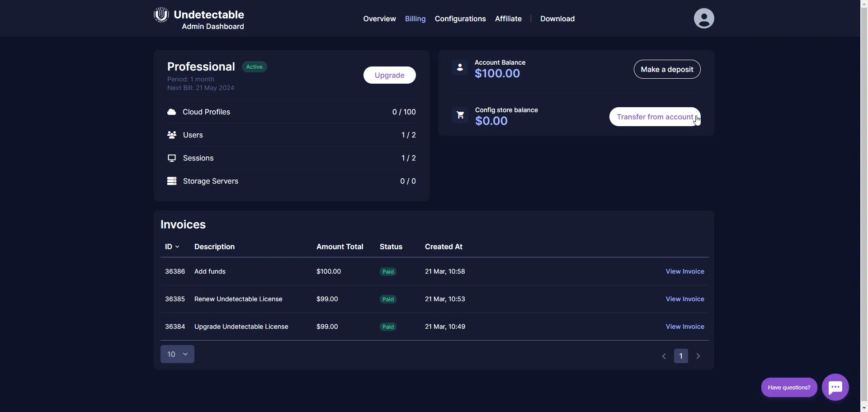Click the Paid badge for invoice 36385
Image resolution: width=868 pixels, height=412 pixels.
[388, 299]
